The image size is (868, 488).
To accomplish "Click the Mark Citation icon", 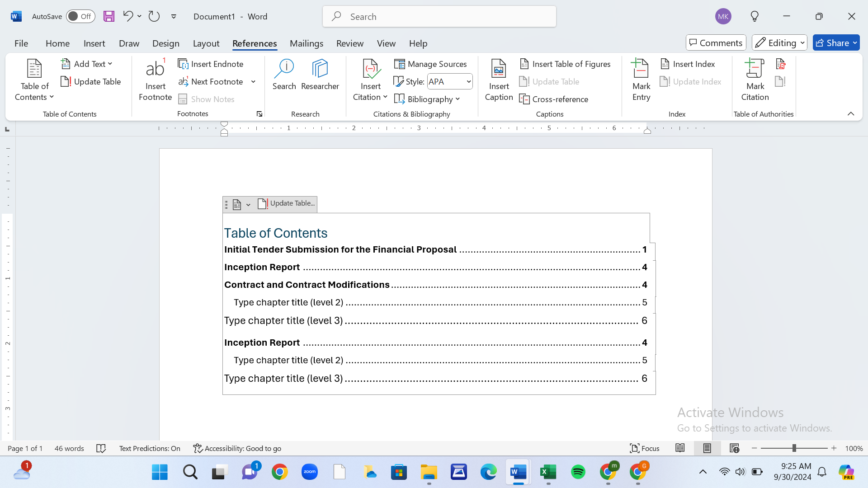I will [x=755, y=69].
